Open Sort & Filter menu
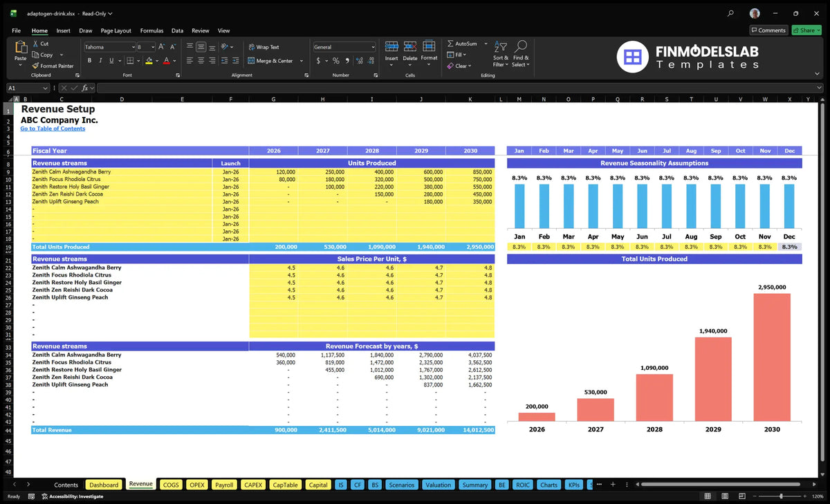Screen dimensions: 830x504 (x=501, y=53)
